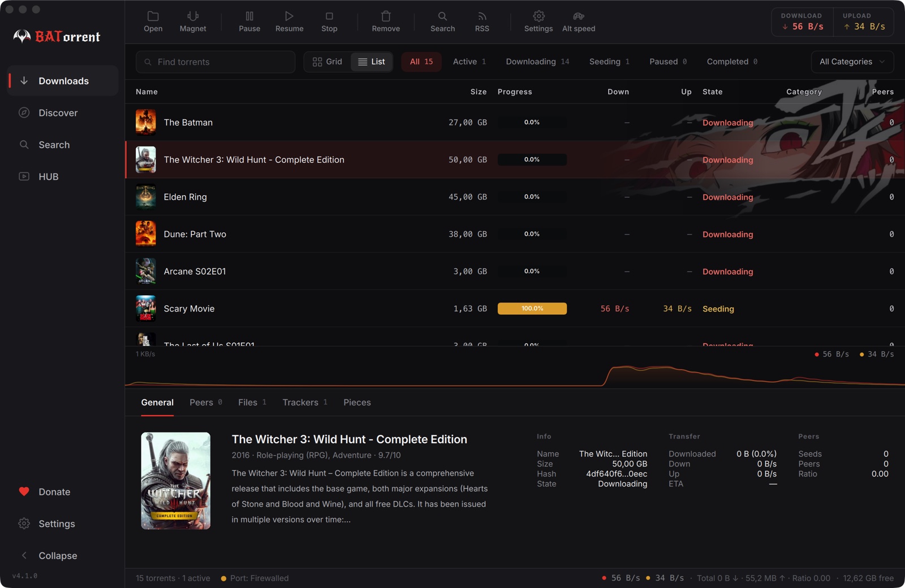The image size is (905, 588).
Task: Click The Batman poster thumbnail
Action: pos(145,122)
